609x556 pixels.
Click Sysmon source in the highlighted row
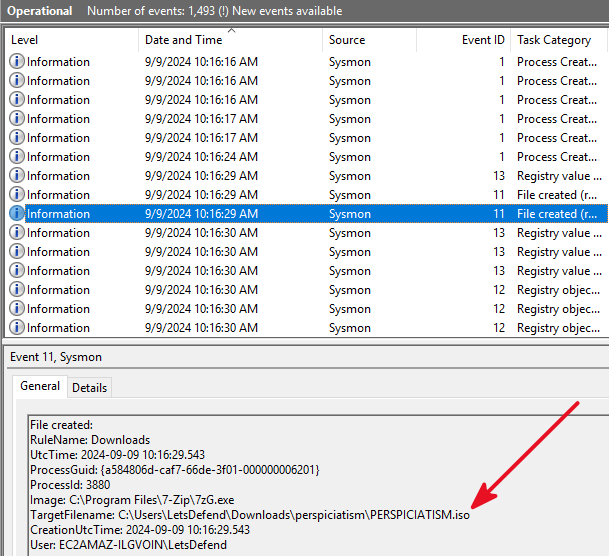[350, 214]
